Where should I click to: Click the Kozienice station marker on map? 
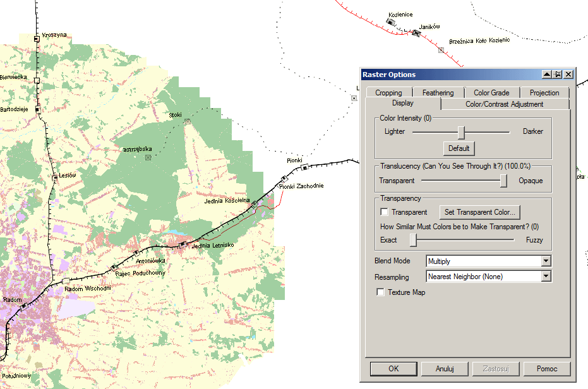pos(390,22)
